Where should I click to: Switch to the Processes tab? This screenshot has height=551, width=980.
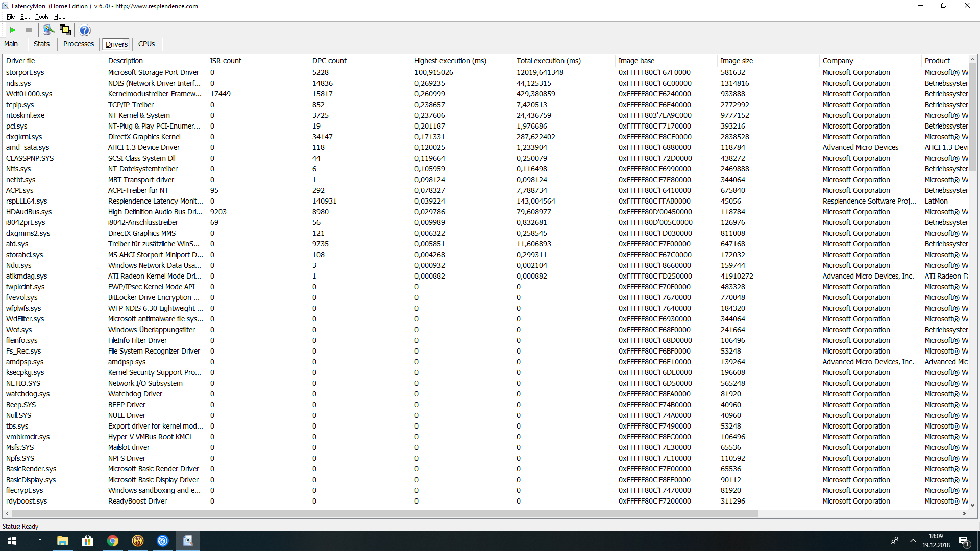pos(78,44)
